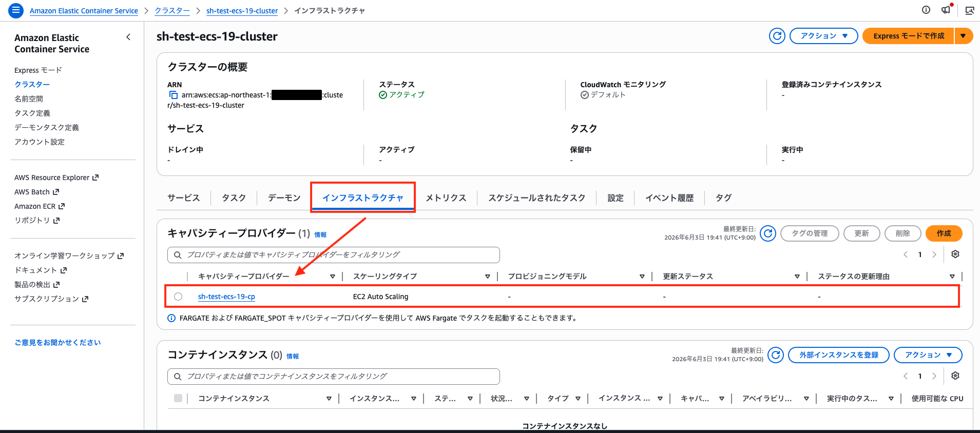Viewport: 980px width, 433px height.
Task: Open CloudShell icon in top bar
Action: point(970,10)
